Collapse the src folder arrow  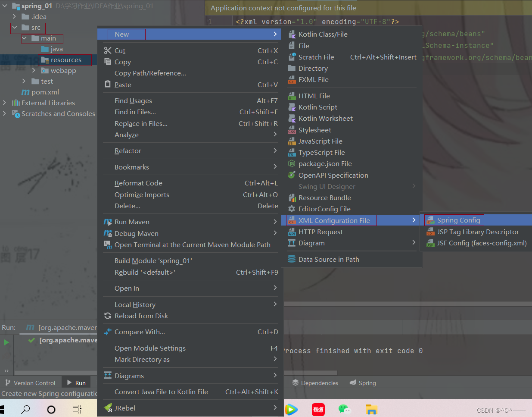(14, 27)
